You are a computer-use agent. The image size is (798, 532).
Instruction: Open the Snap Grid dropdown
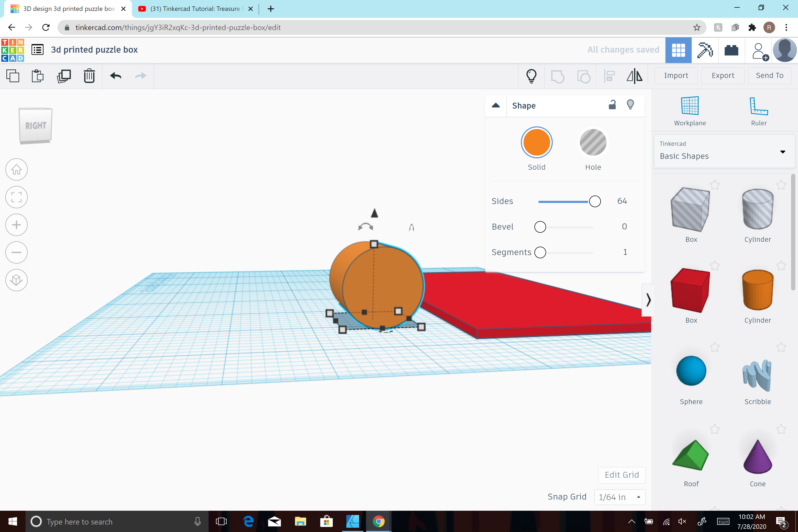point(620,497)
